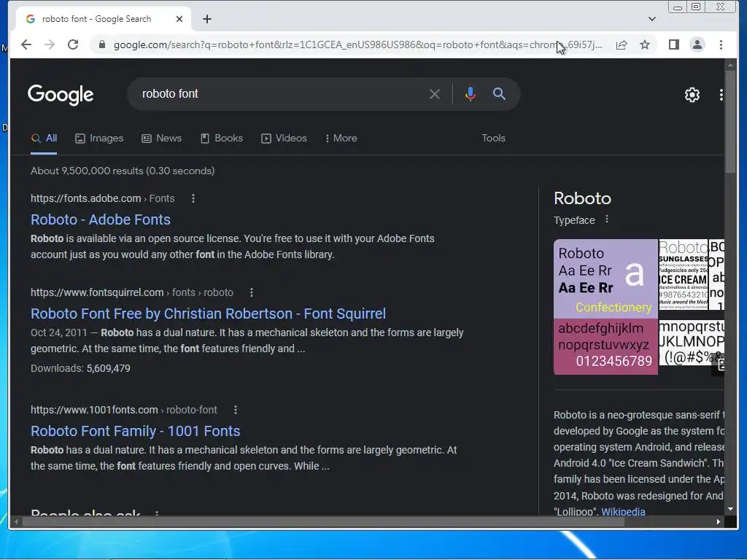The height and width of the screenshot is (560, 747).
Task: Reload the page with the refresh icon
Action: 73,44
